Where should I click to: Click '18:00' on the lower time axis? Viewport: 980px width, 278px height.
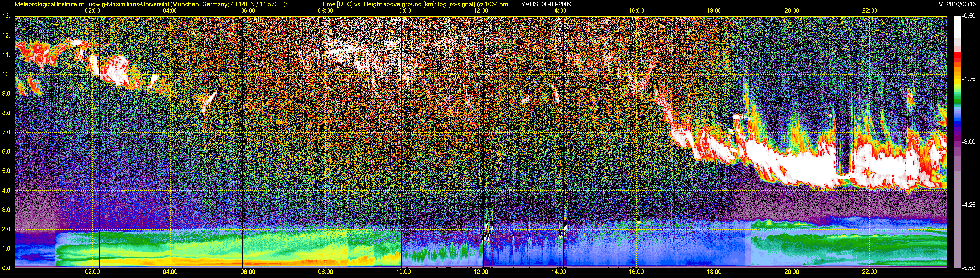[x=714, y=272]
